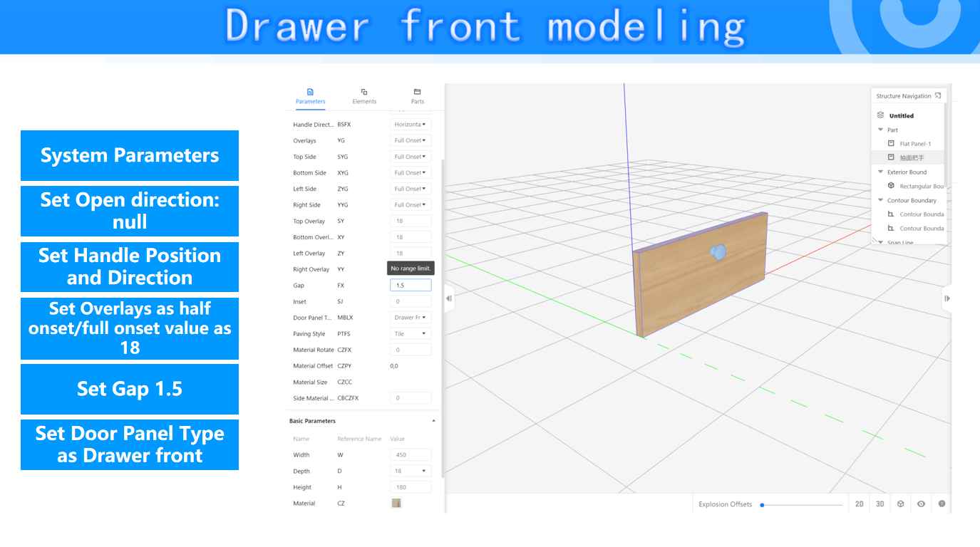The width and height of the screenshot is (980, 547).
Task: Switch the viewport to 3D view
Action: point(880,504)
